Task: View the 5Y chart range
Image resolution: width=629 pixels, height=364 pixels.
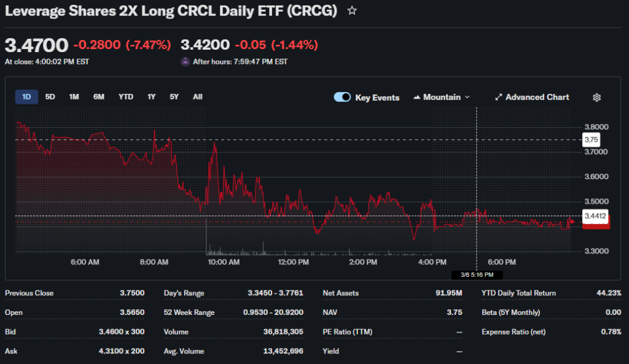Action: (174, 96)
